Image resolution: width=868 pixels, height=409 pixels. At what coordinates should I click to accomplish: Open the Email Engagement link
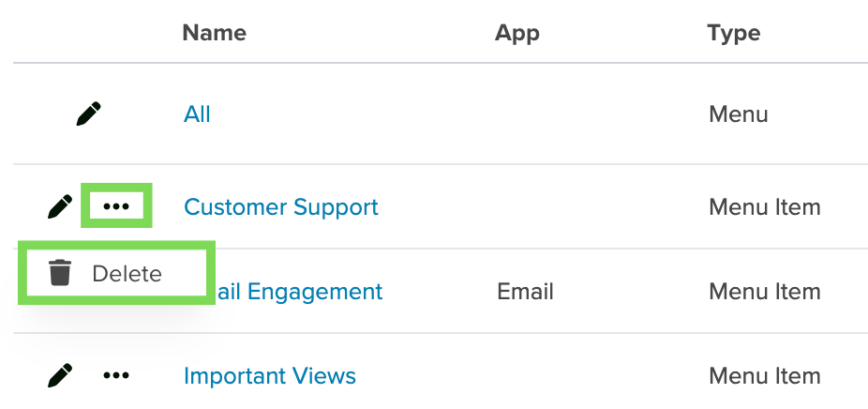295,291
